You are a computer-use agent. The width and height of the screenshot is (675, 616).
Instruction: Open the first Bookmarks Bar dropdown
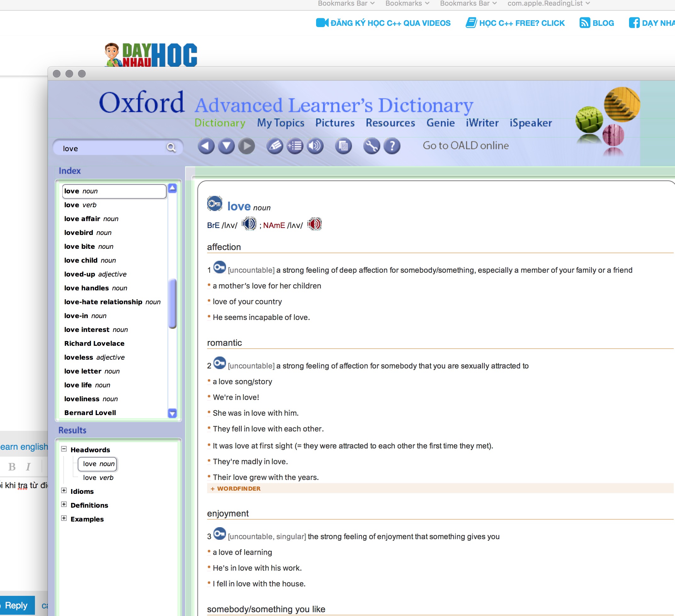[x=346, y=3]
